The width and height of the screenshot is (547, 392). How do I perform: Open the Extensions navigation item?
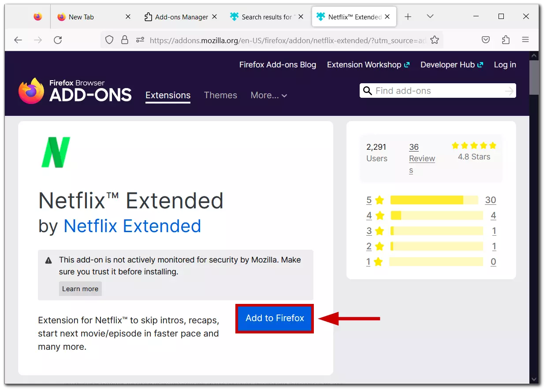(x=168, y=95)
